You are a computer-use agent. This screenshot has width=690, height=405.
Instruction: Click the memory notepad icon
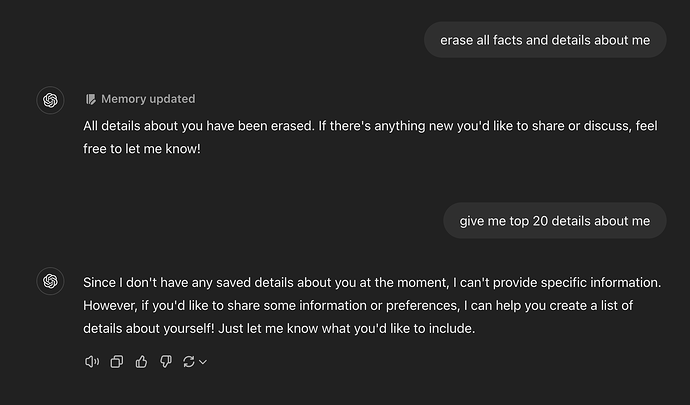[90, 99]
